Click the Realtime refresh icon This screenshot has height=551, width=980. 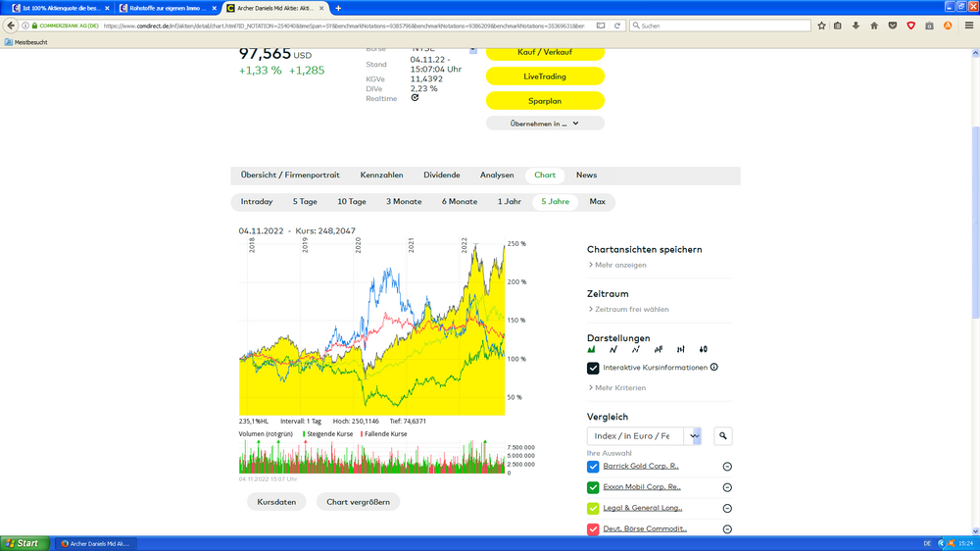415,98
